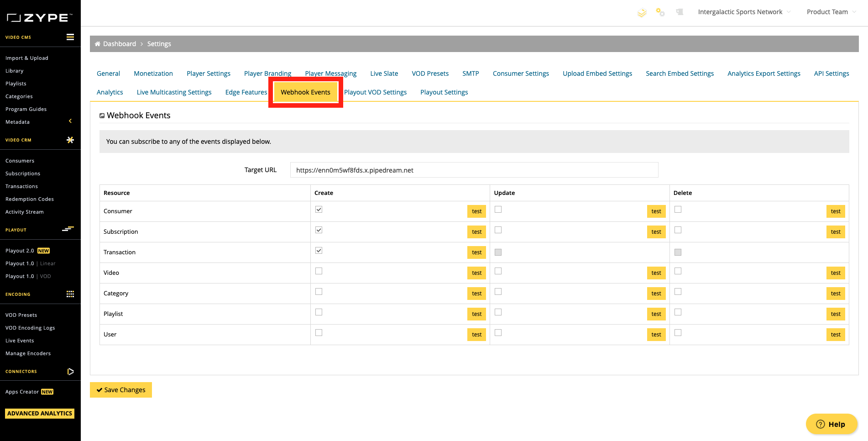This screenshot has width=868, height=441.
Task: Click the tag icon in top header
Action: [x=680, y=12]
